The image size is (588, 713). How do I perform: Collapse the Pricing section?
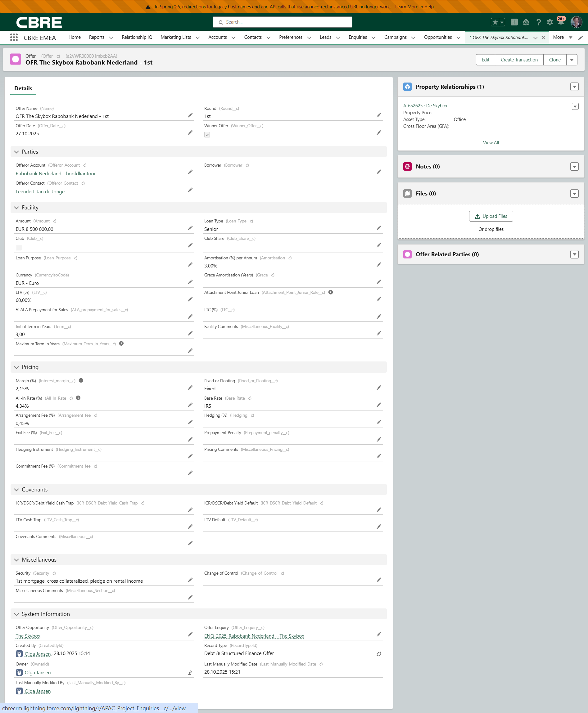click(x=16, y=367)
